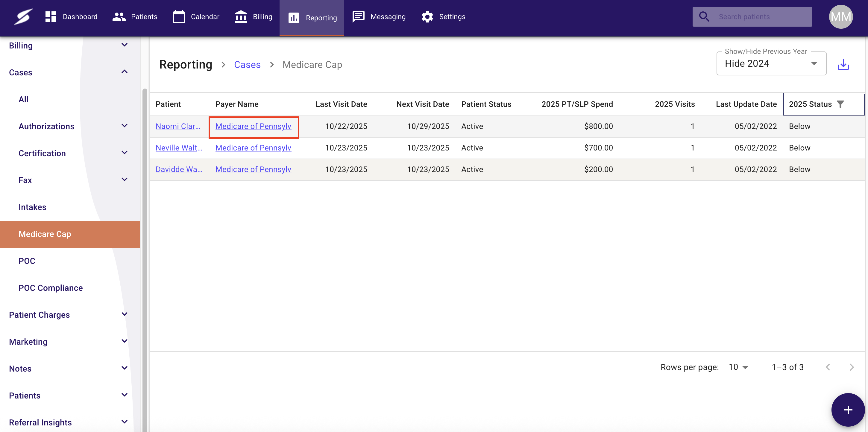Click the app logo icon

click(23, 16)
